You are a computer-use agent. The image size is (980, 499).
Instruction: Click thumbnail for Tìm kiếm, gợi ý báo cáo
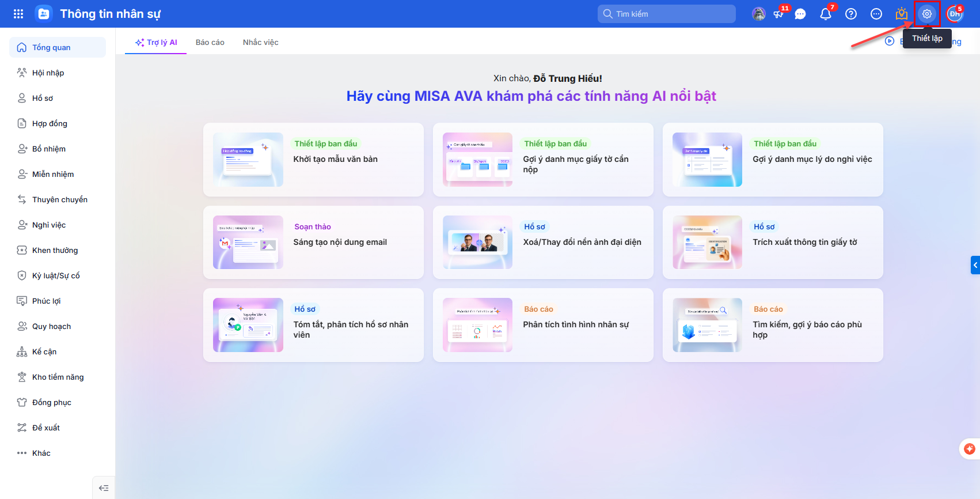pos(707,325)
